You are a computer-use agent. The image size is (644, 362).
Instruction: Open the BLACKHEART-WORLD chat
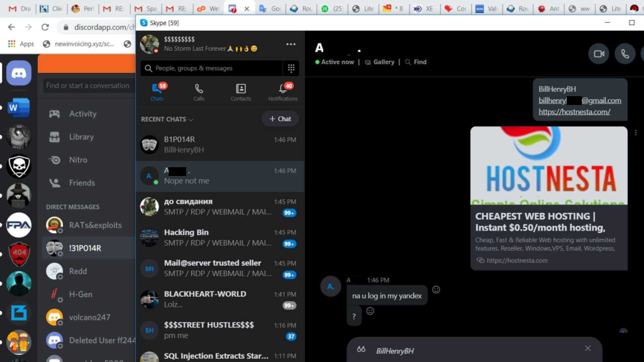(x=220, y=299)
